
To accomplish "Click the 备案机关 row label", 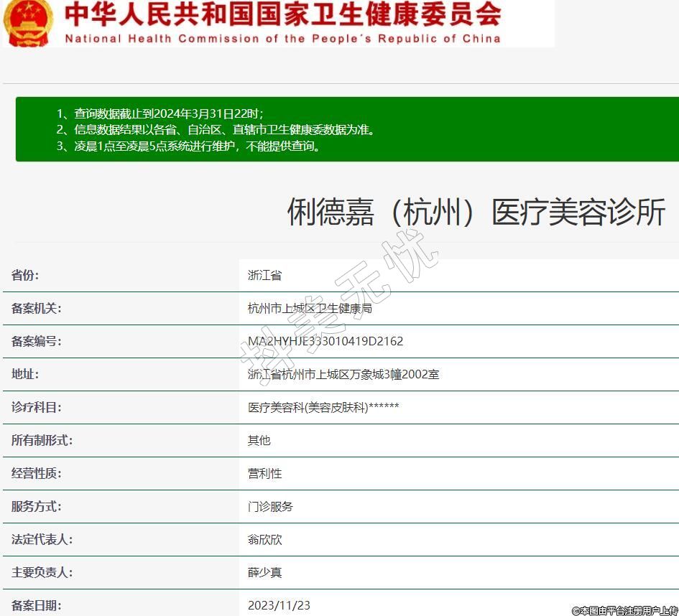I will point(36,308).
